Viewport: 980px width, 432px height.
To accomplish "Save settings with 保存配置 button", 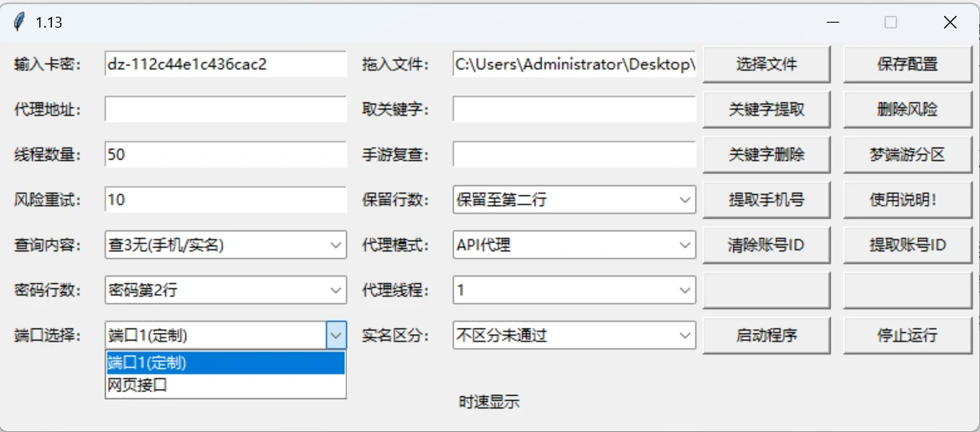I will pyautogui.click(x=907, y=64).
